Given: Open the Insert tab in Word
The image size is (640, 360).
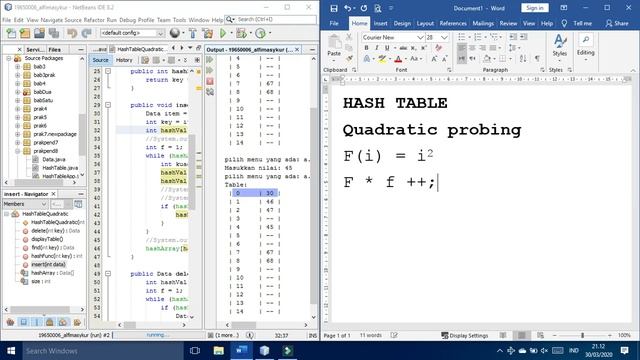Looking at the screenshot, I should (380, 24).
